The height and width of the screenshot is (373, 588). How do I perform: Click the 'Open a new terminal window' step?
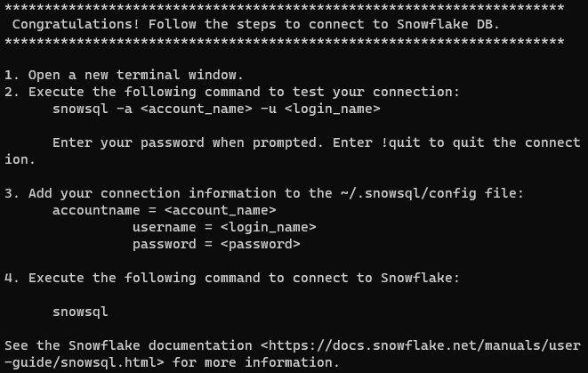(x=136, y=75)
